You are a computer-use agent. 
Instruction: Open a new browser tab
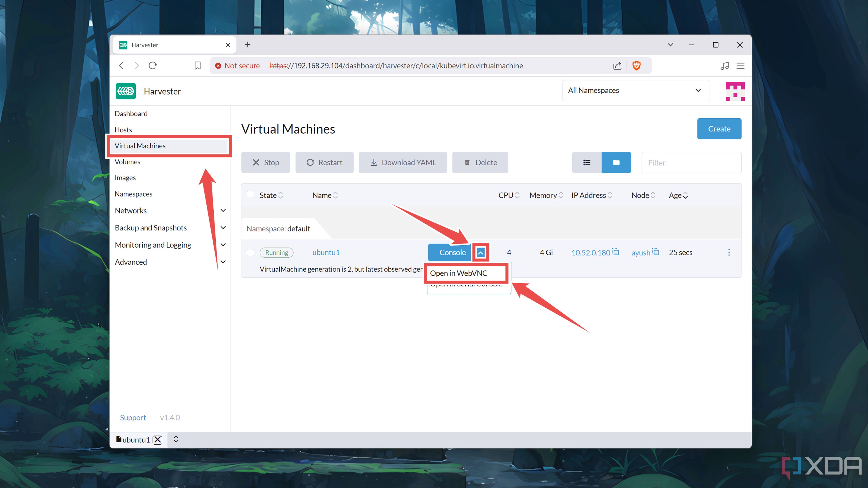[x=248, y=45]
